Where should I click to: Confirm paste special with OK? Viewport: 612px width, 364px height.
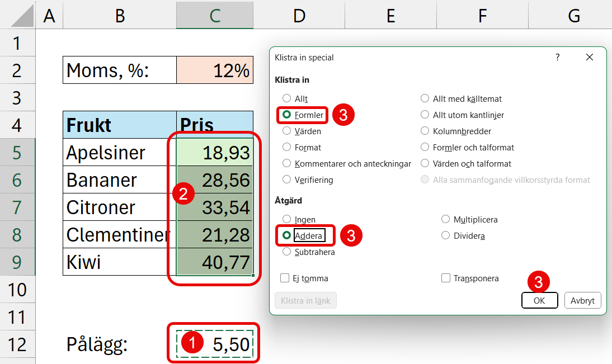[x=539, y=300]
